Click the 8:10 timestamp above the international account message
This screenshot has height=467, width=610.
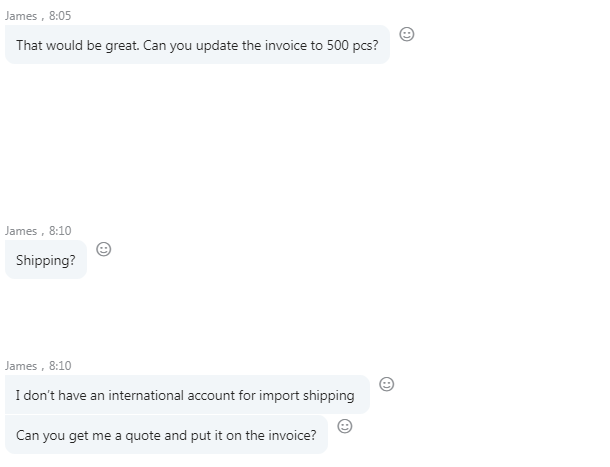click(60, 366)
